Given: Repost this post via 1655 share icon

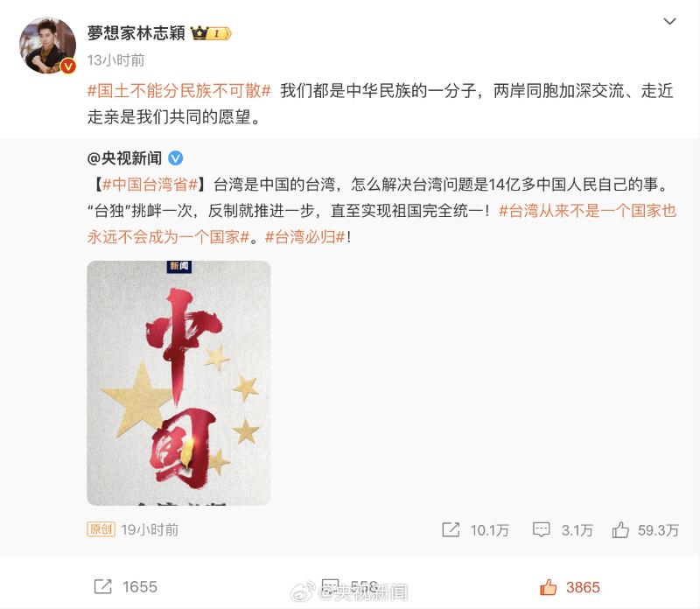Looking at the screenshot, I should [x=103, y=586].
